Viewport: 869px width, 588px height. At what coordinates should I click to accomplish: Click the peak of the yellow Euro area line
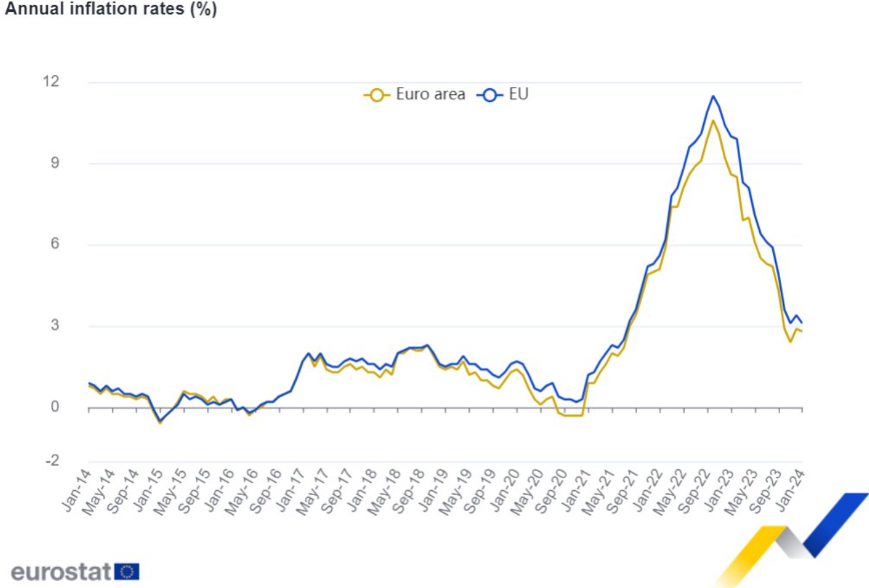(x=713, y=121)
